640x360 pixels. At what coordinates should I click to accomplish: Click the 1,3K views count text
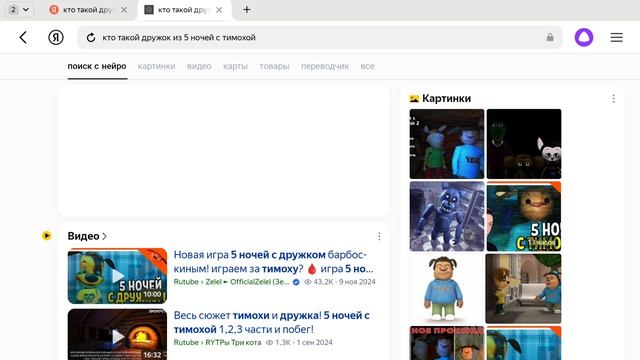282,342
